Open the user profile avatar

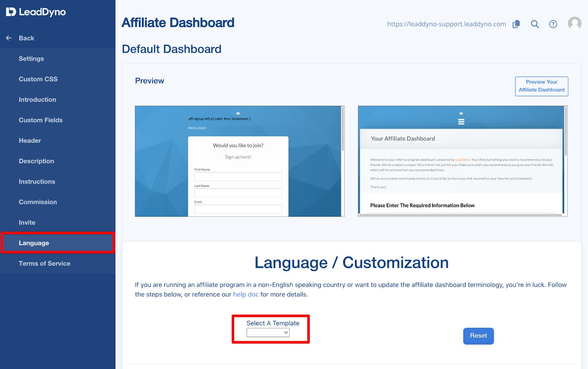[x=574, y=23]
